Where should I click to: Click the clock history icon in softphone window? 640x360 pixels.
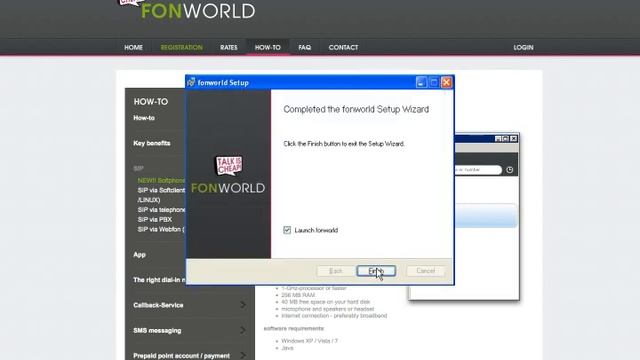(510, 170)
